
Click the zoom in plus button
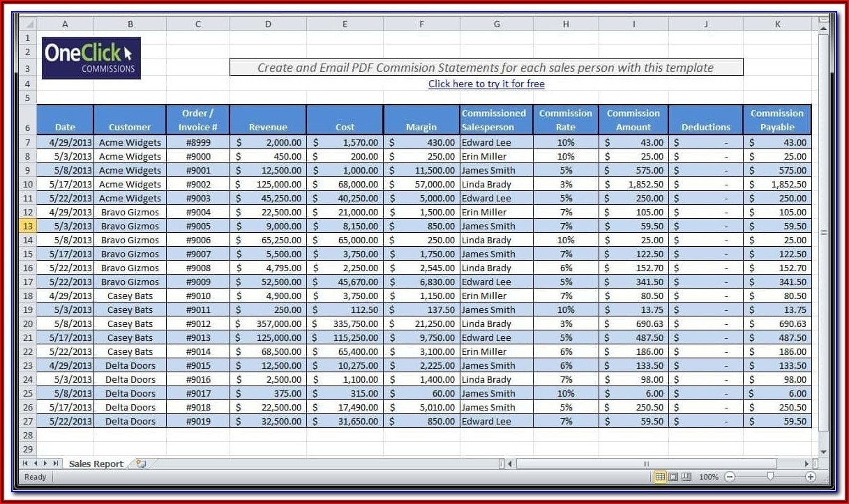(810, 477)
